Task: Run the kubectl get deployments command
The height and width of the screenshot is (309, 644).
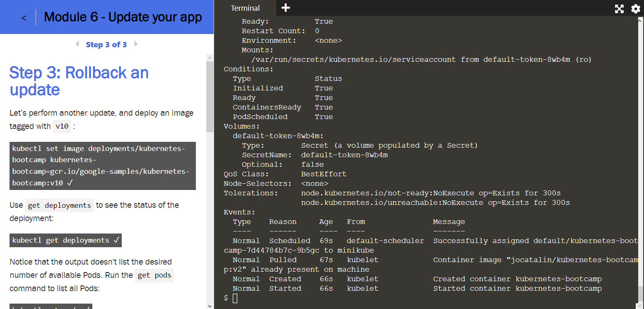Action: click(65, 240)
